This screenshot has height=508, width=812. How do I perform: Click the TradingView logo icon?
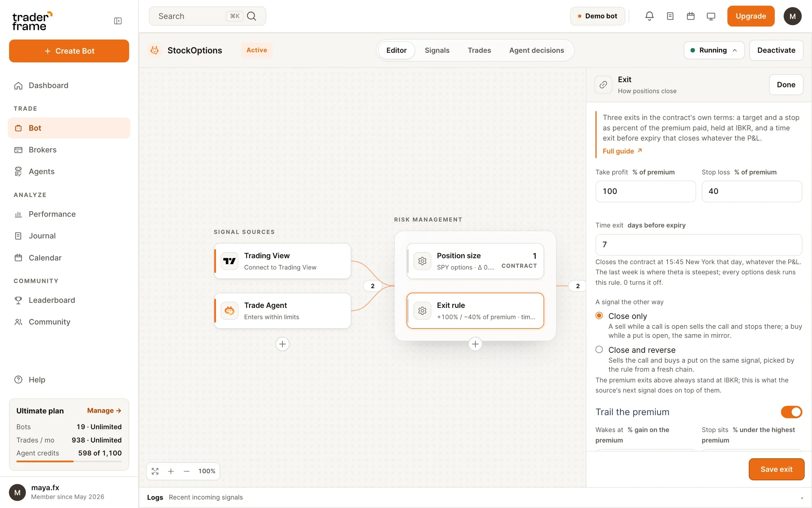229,261
